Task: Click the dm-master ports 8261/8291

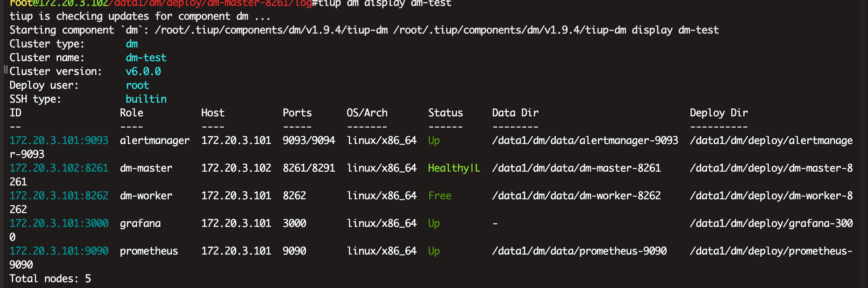Action: [x=309, y=168]
